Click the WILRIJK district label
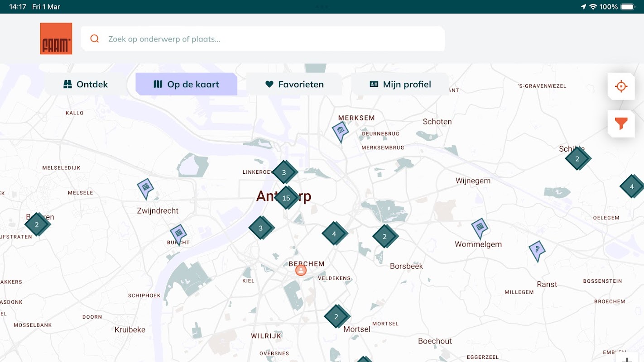The height and width of the screenshot is (362, 644). 266,336
